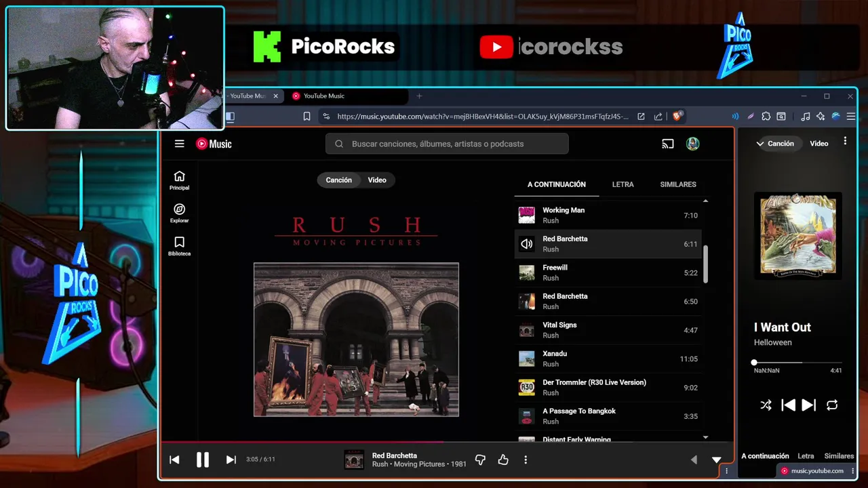This screenshot has height=488, width=868.
Task: Switch to SIMILARES tab
Action: click(678, 184)
